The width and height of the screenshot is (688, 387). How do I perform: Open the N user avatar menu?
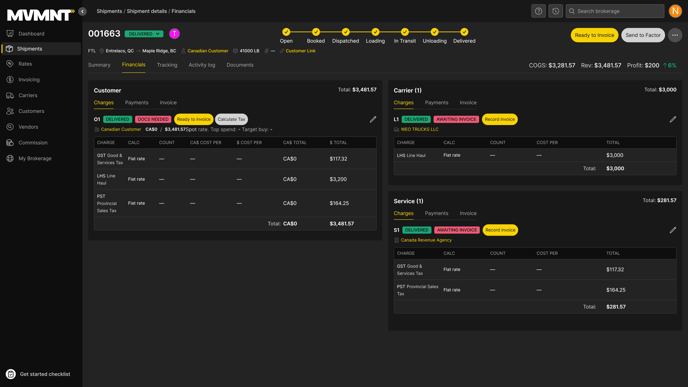coord(675,11)
